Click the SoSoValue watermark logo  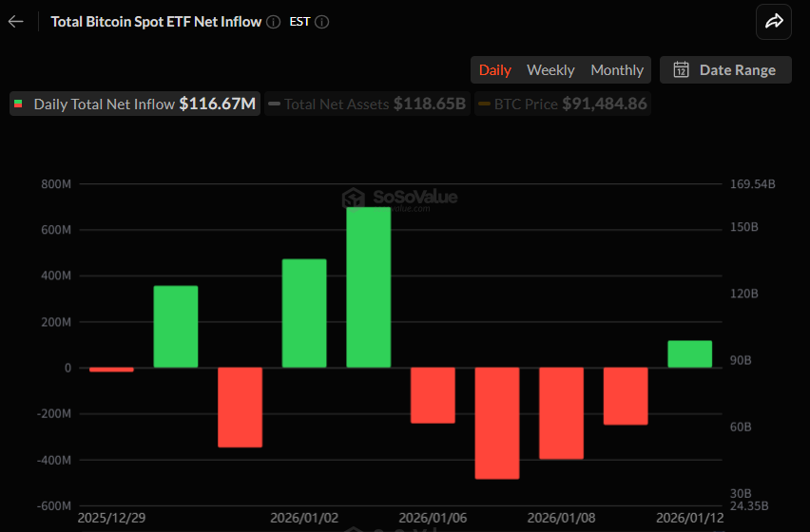point(355,198)
